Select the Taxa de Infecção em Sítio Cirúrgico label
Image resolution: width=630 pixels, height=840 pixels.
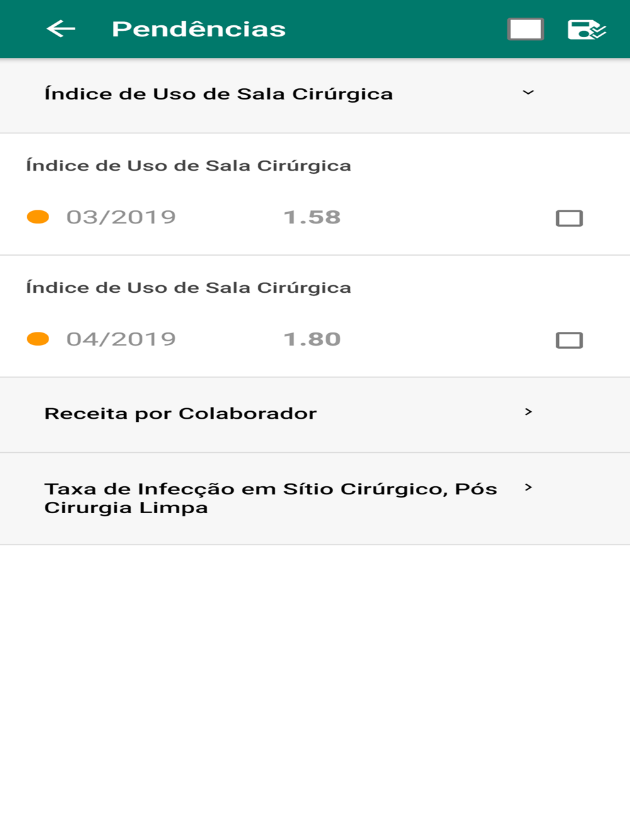pos(270,498)
